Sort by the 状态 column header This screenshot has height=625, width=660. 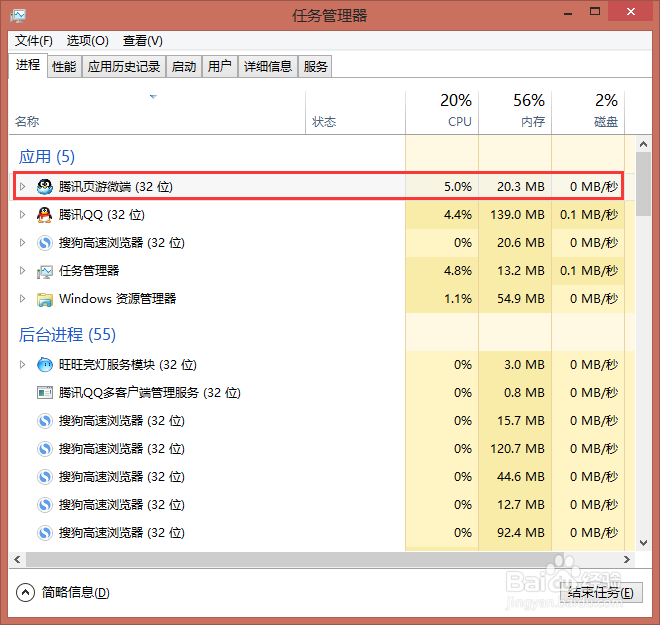click(355, 113)
